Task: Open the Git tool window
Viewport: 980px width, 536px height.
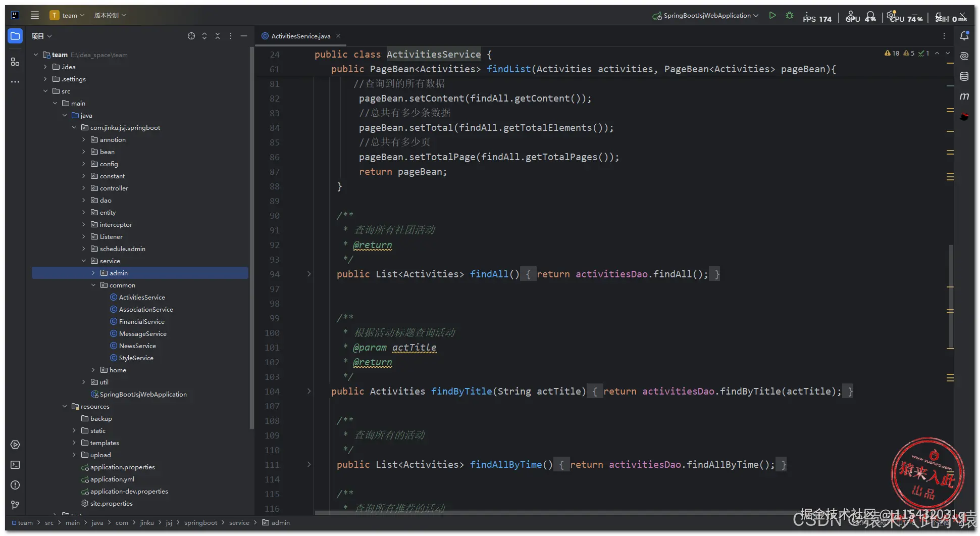Action: click(15, 505)
